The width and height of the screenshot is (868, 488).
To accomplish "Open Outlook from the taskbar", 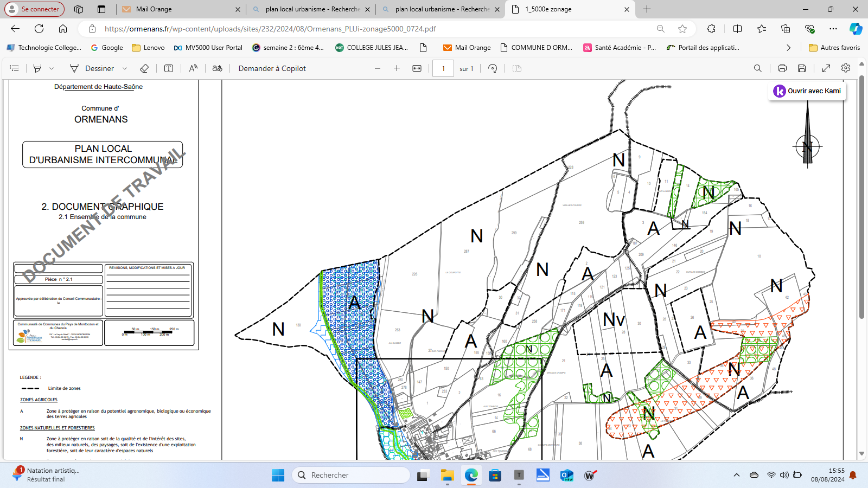I will tap(567, 476).
